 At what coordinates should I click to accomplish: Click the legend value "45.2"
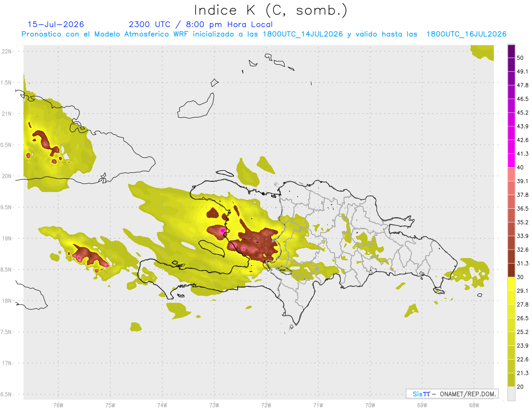[523, 113]
